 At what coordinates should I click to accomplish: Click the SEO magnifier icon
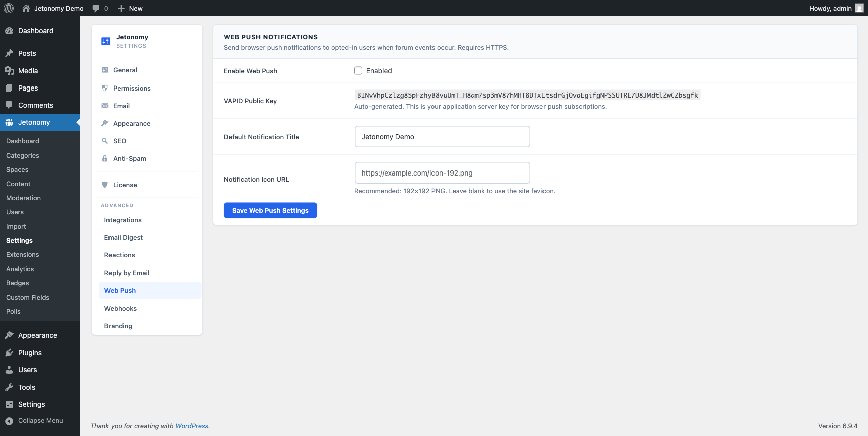(x=105, y=141)
